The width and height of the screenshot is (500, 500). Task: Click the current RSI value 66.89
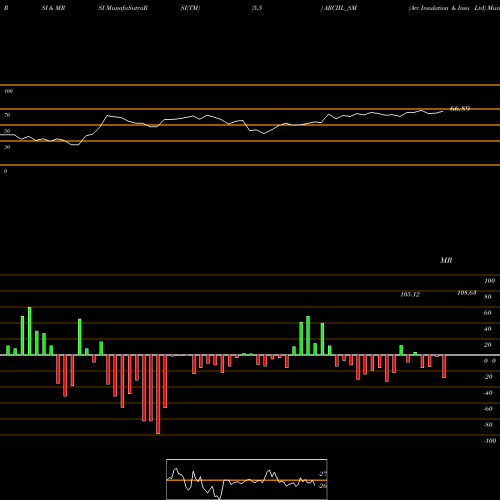[460, 109]
